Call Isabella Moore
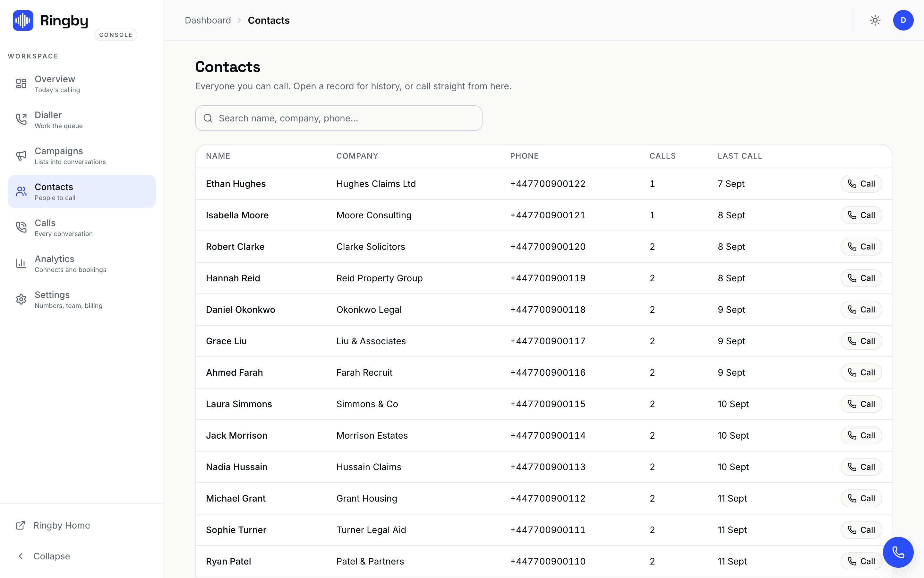 click(861, 215)
